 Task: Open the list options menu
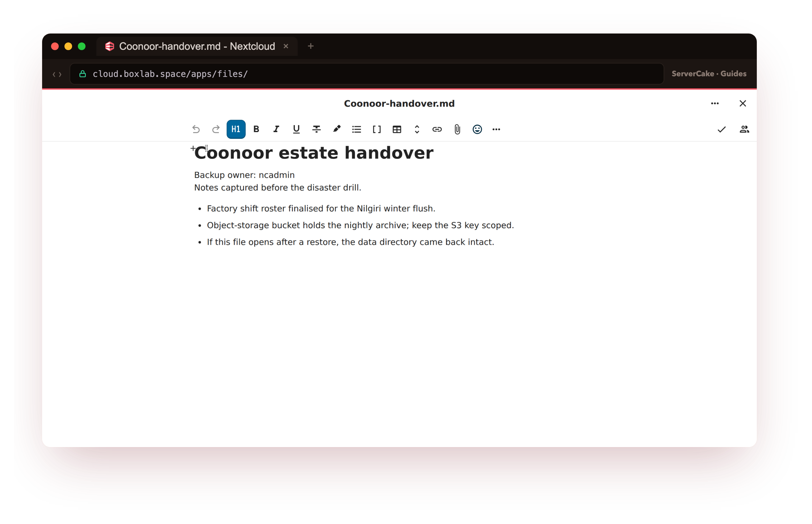coord(356,129)
